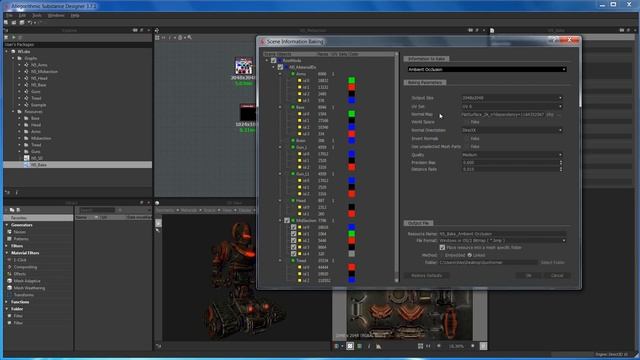
Task: Collapse the Material Filters category in Library
Action: point(7,253)
